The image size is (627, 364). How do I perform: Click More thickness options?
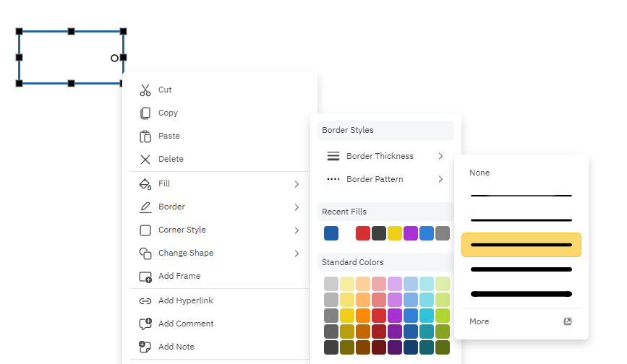[x=479, y=322]
